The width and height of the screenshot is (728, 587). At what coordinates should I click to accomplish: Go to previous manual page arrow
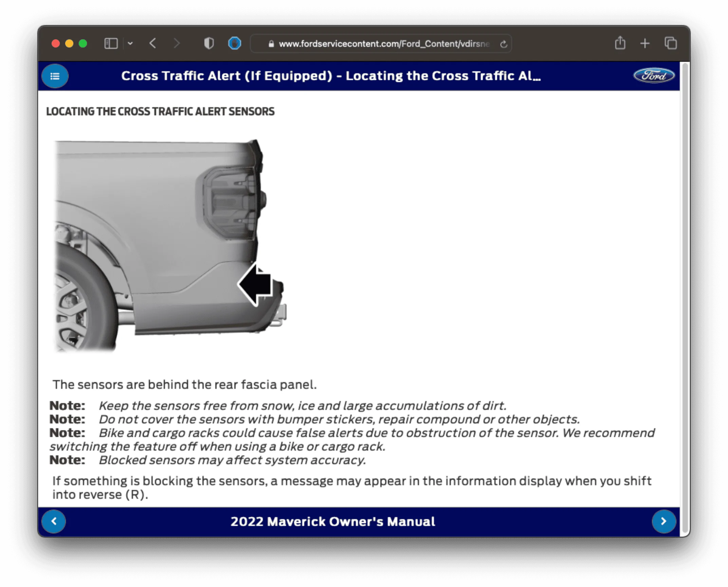[x=54, y=522]
